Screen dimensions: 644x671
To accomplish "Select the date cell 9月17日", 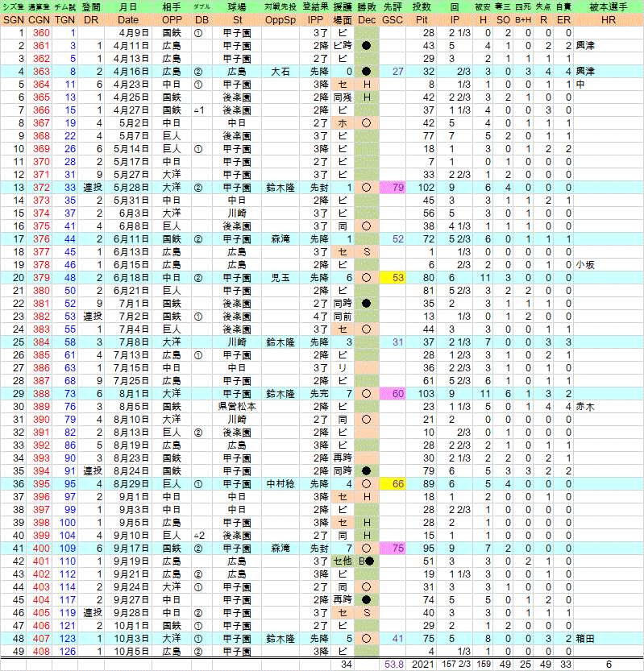I will pyautogui.click(x=131, y=549).
